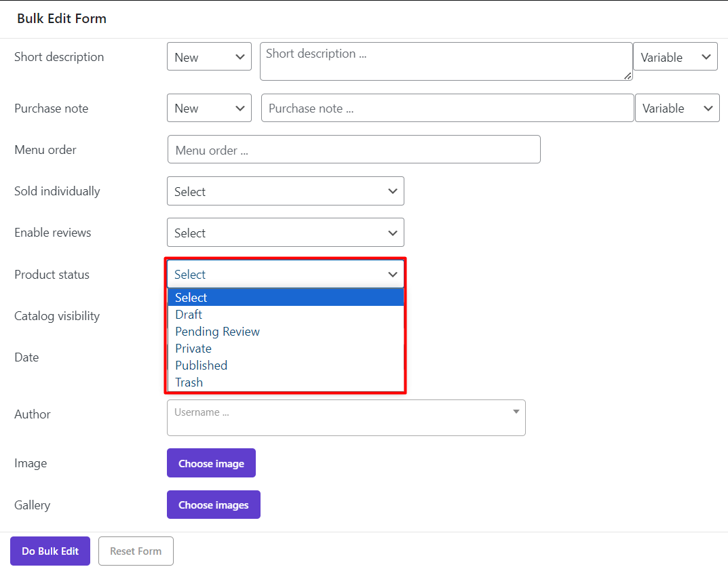Open the Purchase note Variable dropdown

(x=676, y=109)
